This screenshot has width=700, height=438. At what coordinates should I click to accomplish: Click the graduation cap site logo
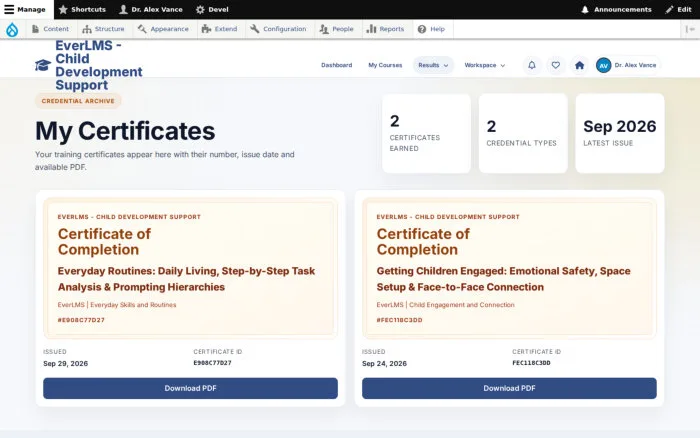point(43,65)
